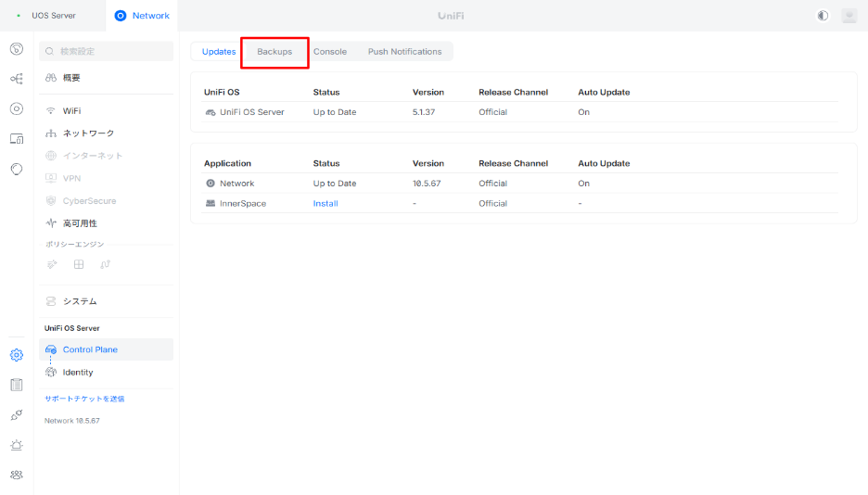The width and height of the screenshot is (868, 495).
Task: Select first policy engine icon
Action: pyautogui.click(x=52, y=264)
